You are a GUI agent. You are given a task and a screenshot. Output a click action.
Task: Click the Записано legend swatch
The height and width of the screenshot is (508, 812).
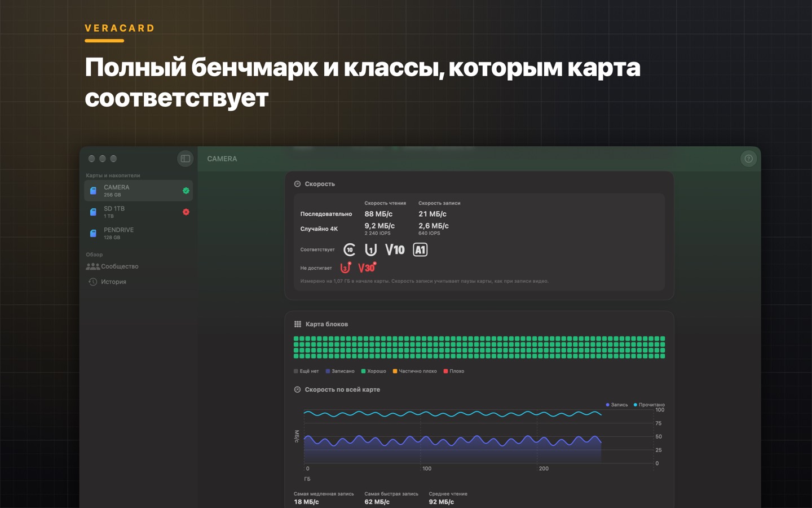pyautogui.click(x=328, y=371)
